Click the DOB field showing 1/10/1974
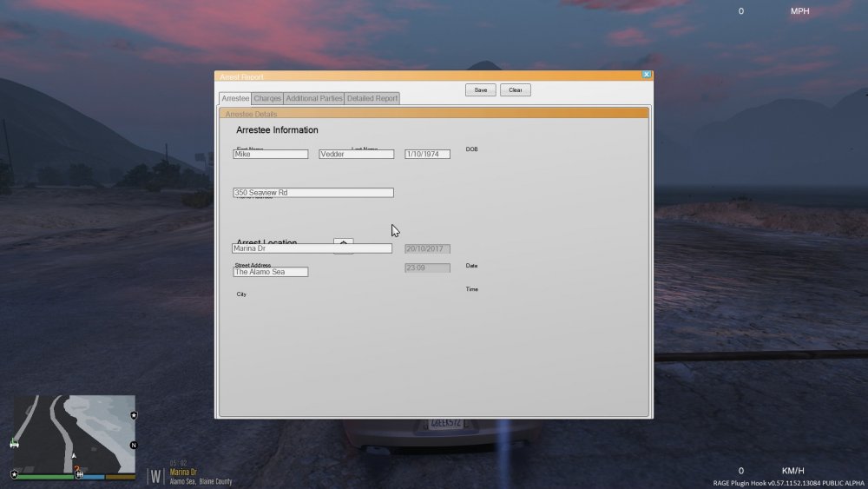The image size is (868, 489). click(427, 154)
